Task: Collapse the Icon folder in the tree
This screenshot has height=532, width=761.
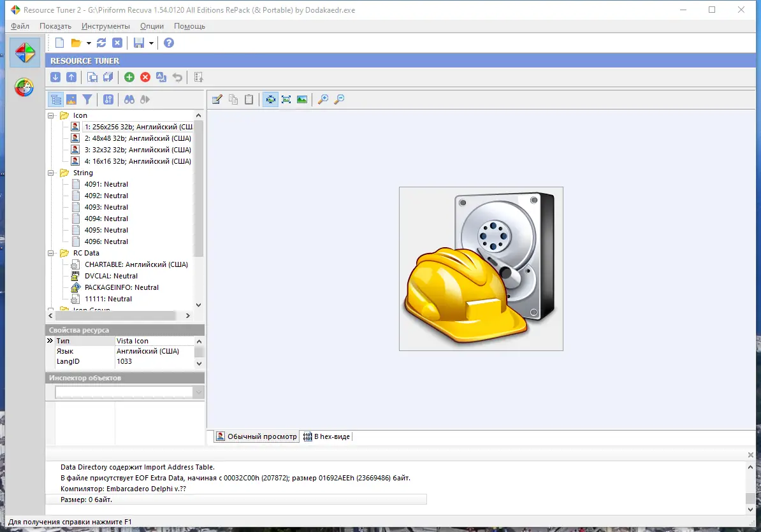Action: coord(51,115)
